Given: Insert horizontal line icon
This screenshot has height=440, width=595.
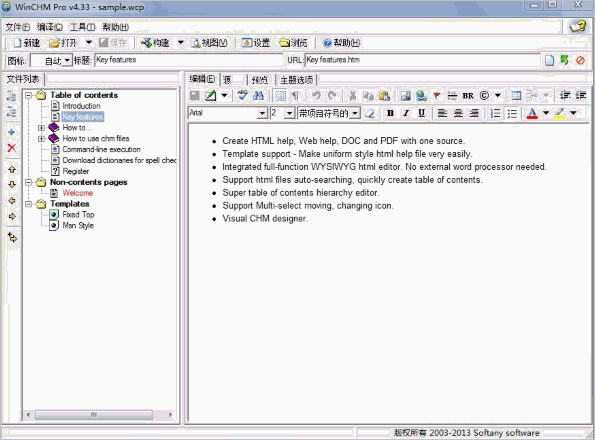Looking at the screenshot, I should tap(452, 96).
